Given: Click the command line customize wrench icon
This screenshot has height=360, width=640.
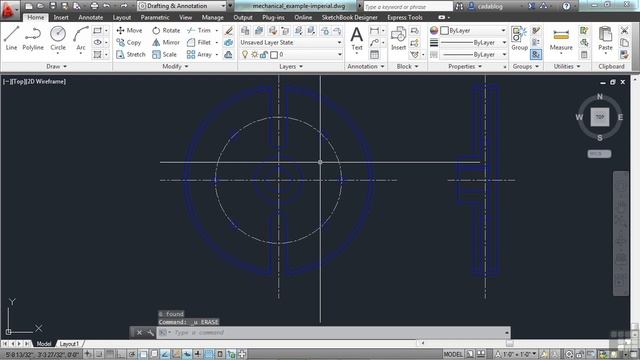Looking at the screenshot, I should [150, 333].
